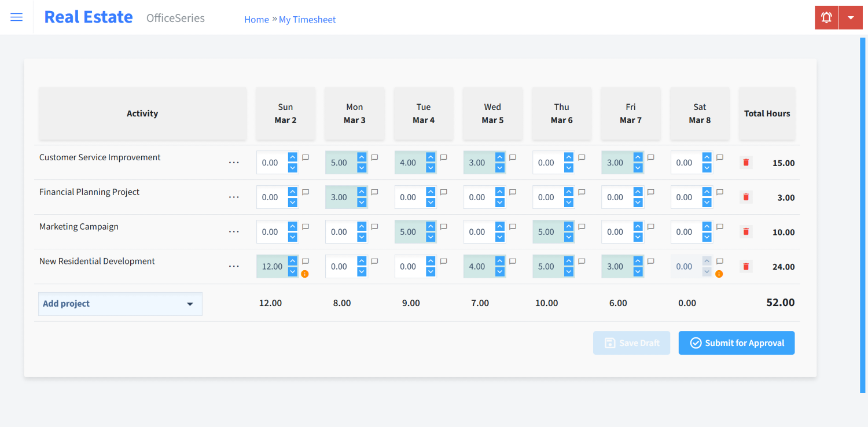Delete the Customer Service Improvement row
868x427 pixels.
coord(745,163)
